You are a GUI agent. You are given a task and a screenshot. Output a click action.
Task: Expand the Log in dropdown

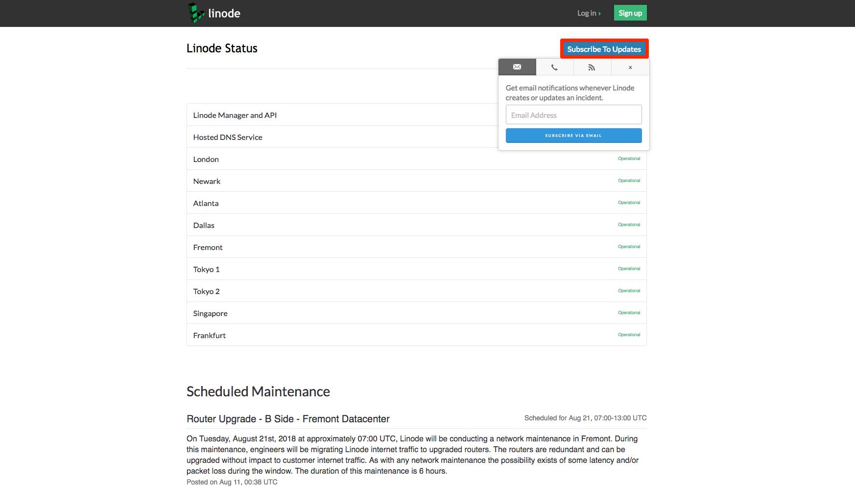point(587,13)
